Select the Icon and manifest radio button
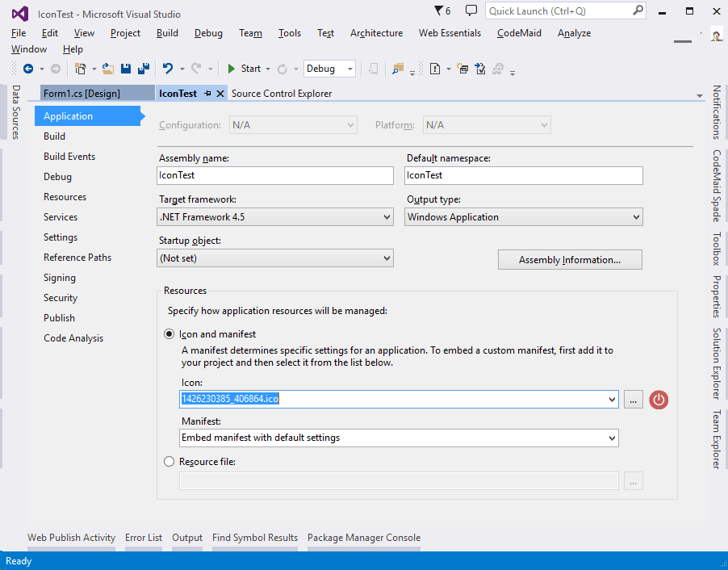This screenshot has width=728, height=570. coord(169,334)
